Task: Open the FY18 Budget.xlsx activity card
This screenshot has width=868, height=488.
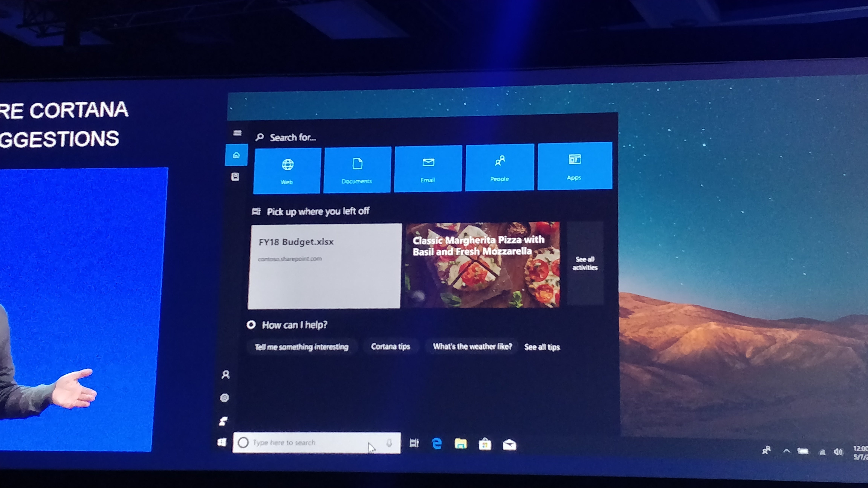Action: tap(325, 266)
